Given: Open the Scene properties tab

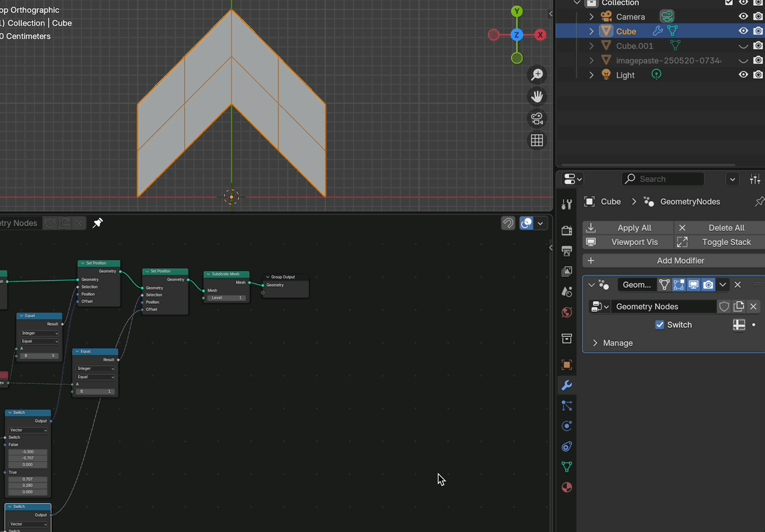Looking at the screenshot, I should point(566,292).
